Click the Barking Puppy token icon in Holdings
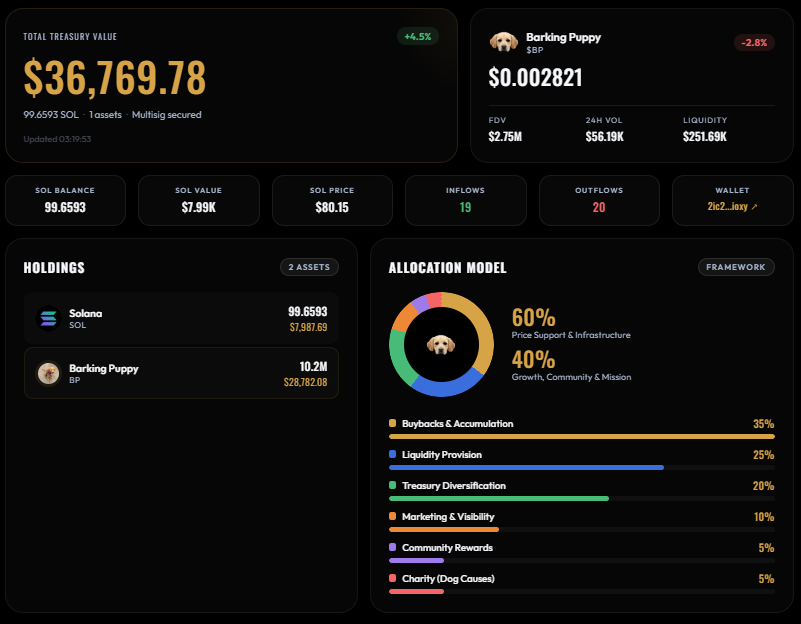The width and height of the screenshot is (801, 624). tap(48, 372)
